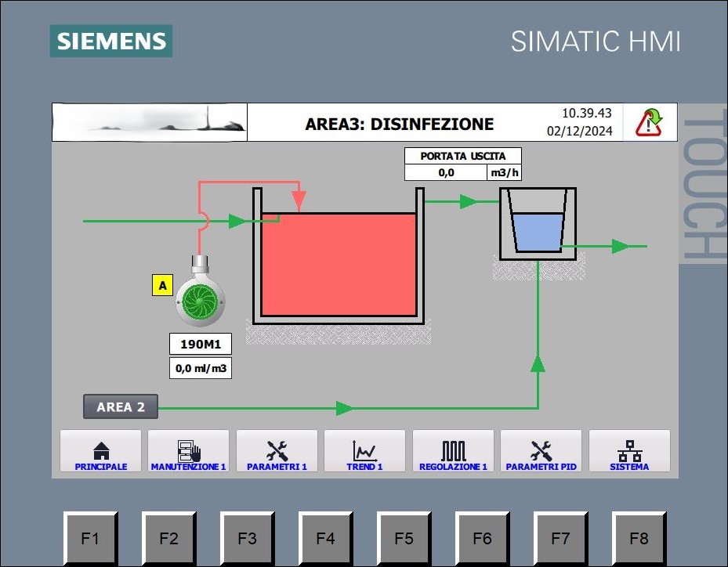Tap the F1 function key

91,538
